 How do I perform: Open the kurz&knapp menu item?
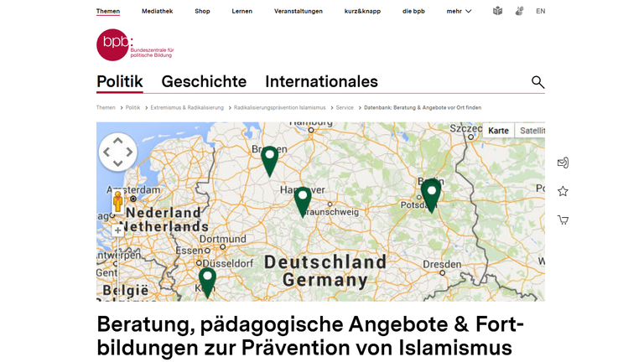click(x=362, y=11)
